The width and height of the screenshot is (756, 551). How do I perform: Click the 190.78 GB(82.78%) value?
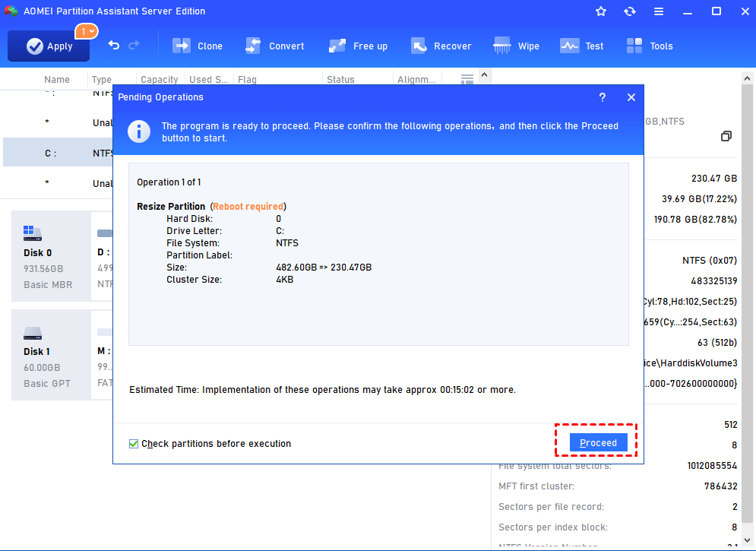695,220
